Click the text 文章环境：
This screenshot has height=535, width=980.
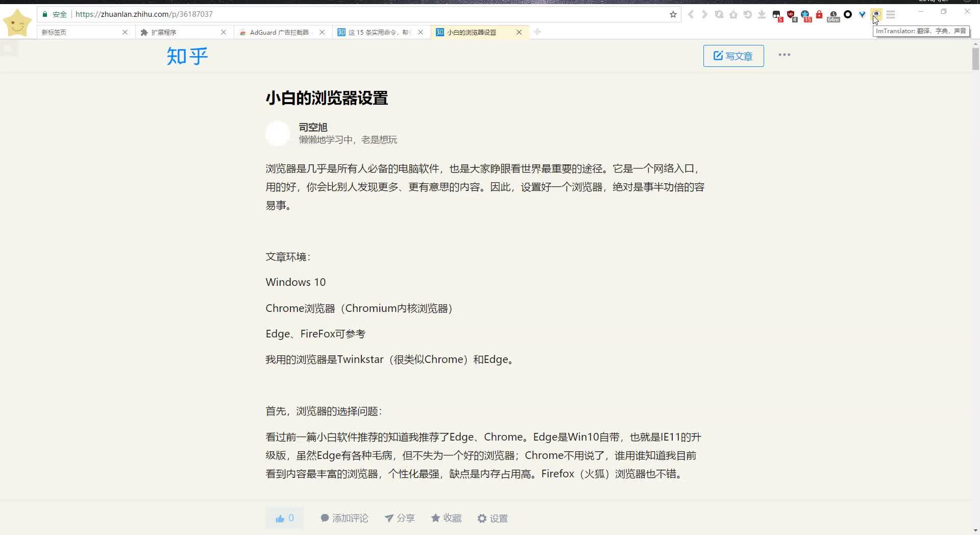click(x=288, y=257)
